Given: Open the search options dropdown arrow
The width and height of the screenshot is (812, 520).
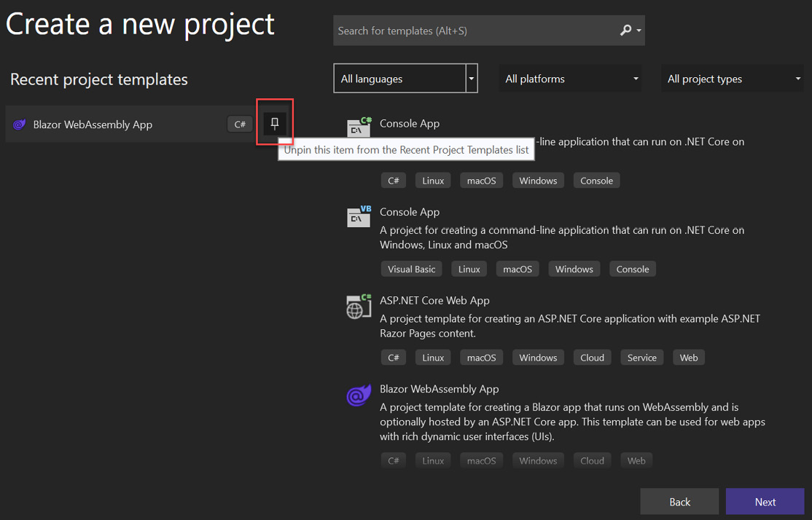Looking at the screenshot, I should point(639,31).
